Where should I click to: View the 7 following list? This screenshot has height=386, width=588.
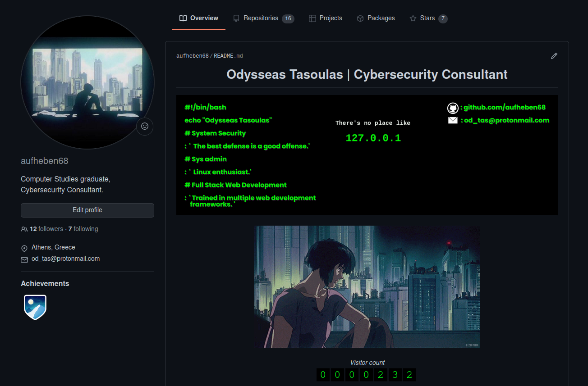pyautogui.click(x=83, y=229)
